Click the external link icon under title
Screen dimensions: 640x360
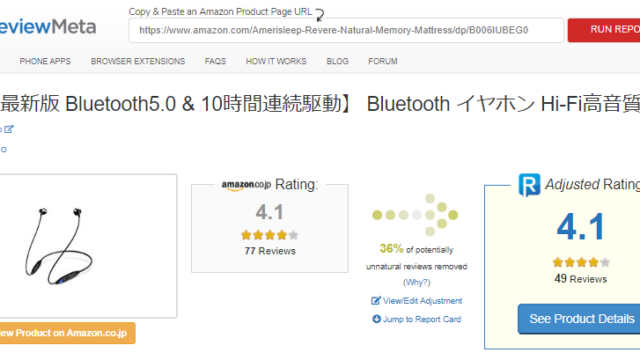[9, 129]
